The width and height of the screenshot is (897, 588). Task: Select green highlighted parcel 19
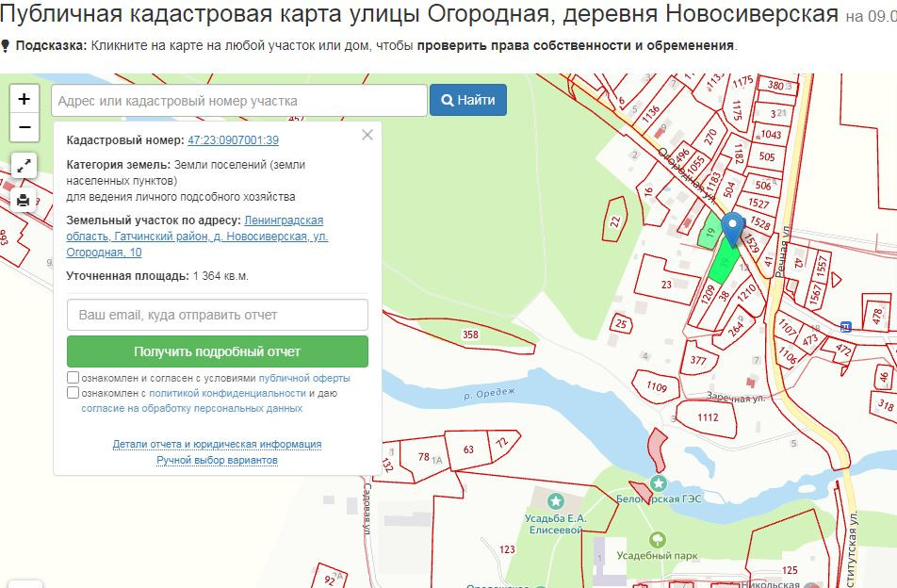coord(709,232)
